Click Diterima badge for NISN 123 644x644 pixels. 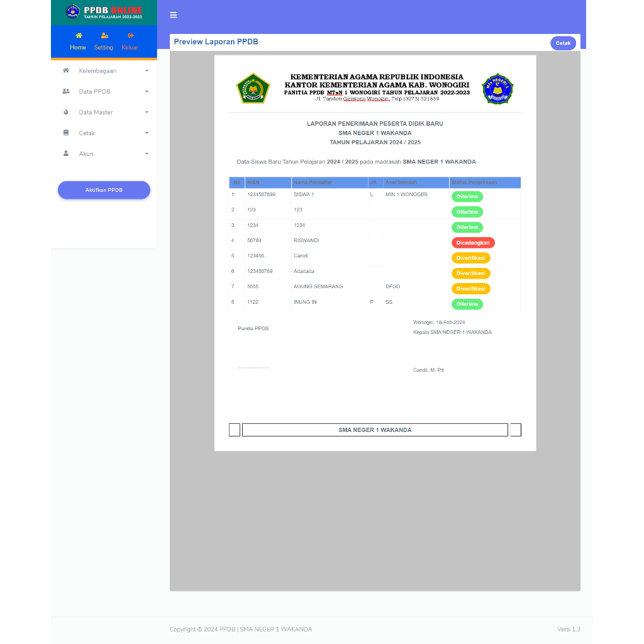click(467, 212)
